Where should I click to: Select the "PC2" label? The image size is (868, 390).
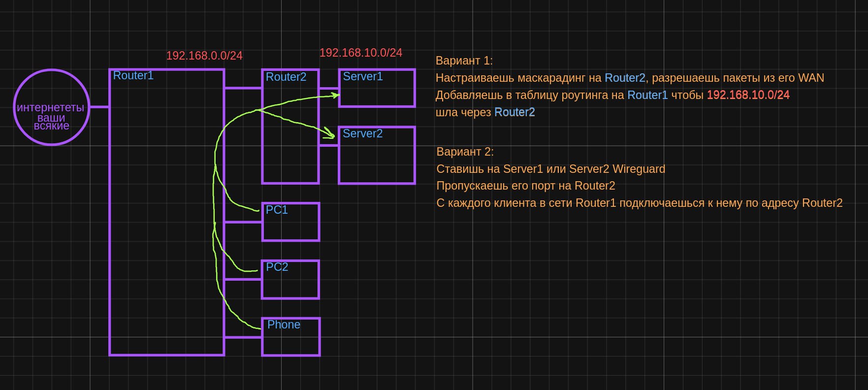pos(277,267)
